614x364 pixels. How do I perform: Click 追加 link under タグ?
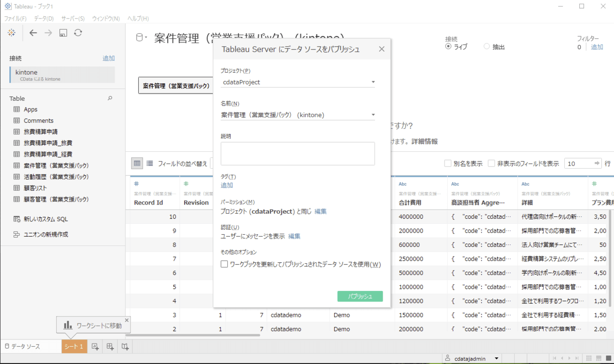click(227, 185)
